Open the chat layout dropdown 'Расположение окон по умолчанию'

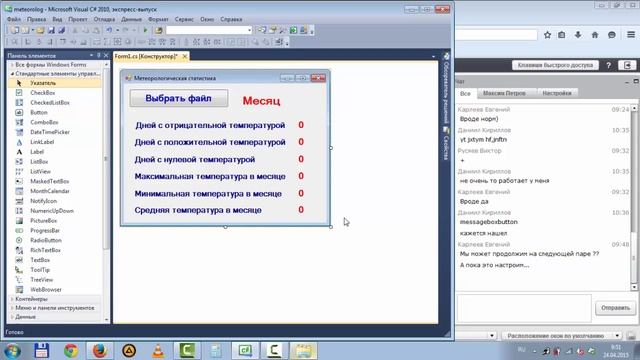[562, 336]
